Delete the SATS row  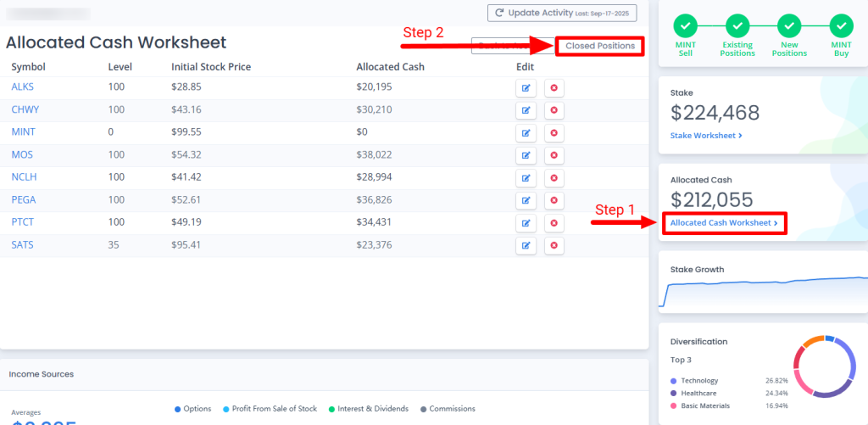(x=554, y=246)
